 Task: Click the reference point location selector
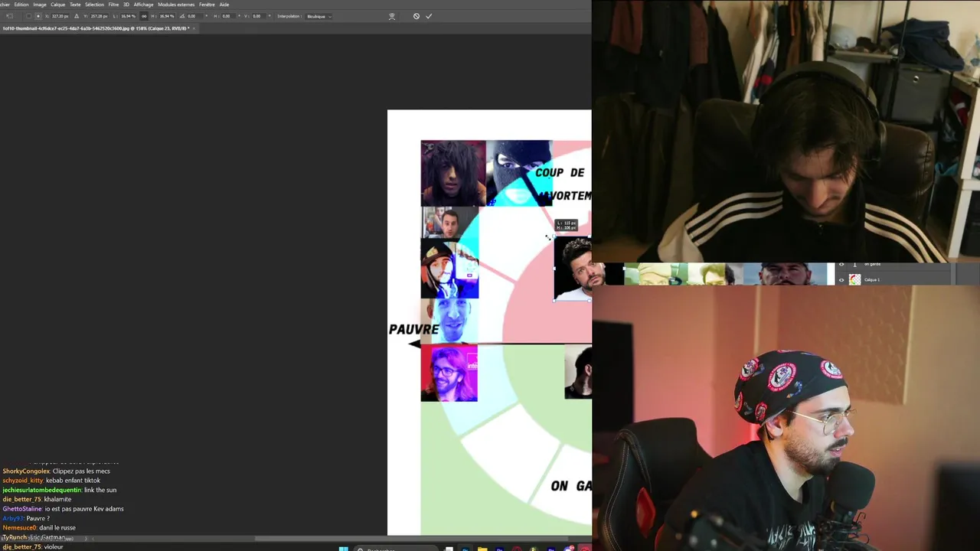[38, 16]
